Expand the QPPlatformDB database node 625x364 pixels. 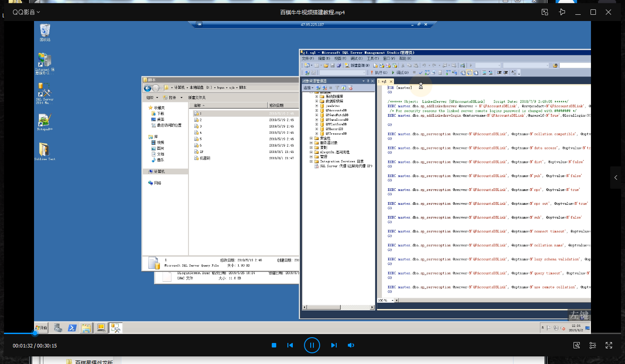[x=317, y=124]
